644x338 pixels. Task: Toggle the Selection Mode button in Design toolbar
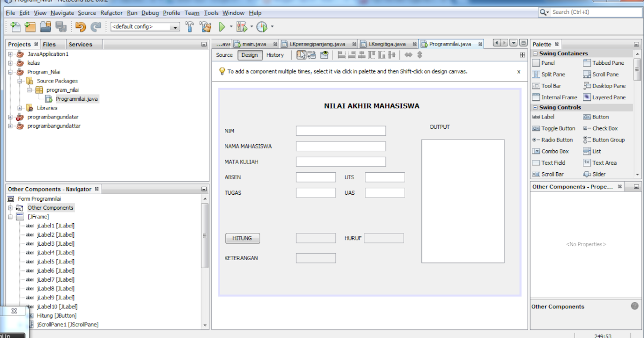[x=301, y=55]
